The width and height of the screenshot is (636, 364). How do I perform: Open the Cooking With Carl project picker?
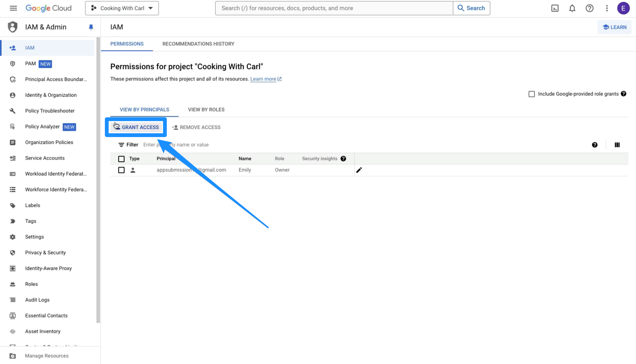click(122, 8)
